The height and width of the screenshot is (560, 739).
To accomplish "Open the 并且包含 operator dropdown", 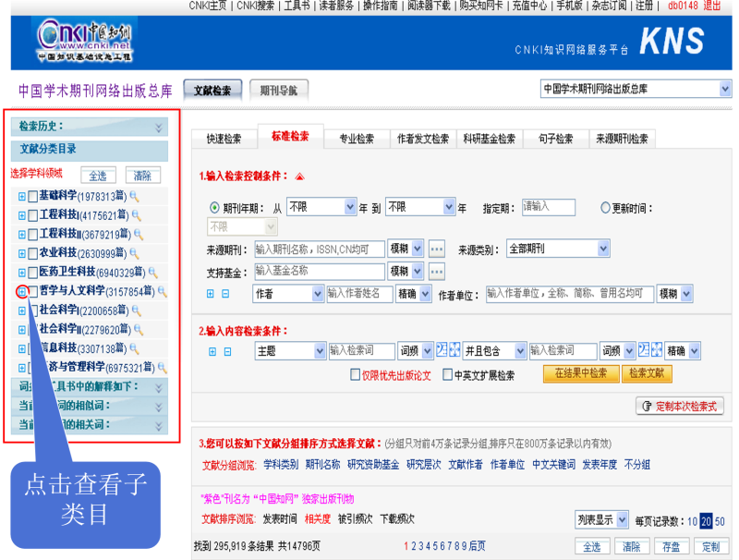I will pos(494,351).
